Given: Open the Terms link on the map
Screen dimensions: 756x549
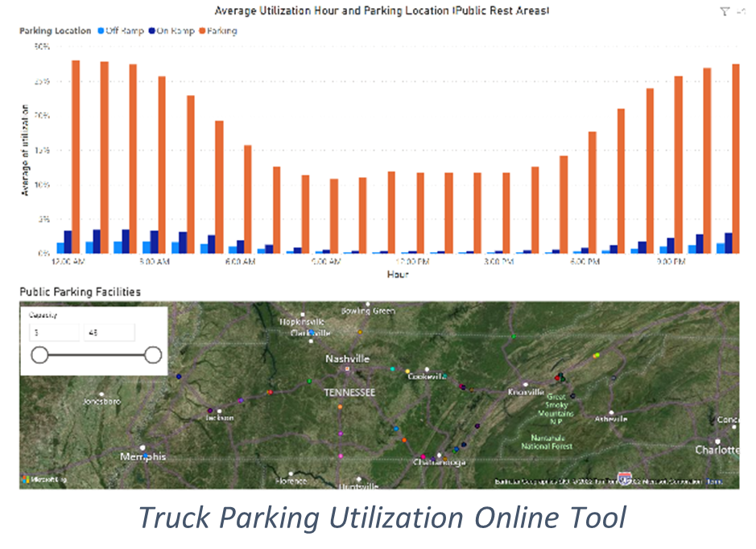Looking at the screenshot, I should [x=714, y=481].
